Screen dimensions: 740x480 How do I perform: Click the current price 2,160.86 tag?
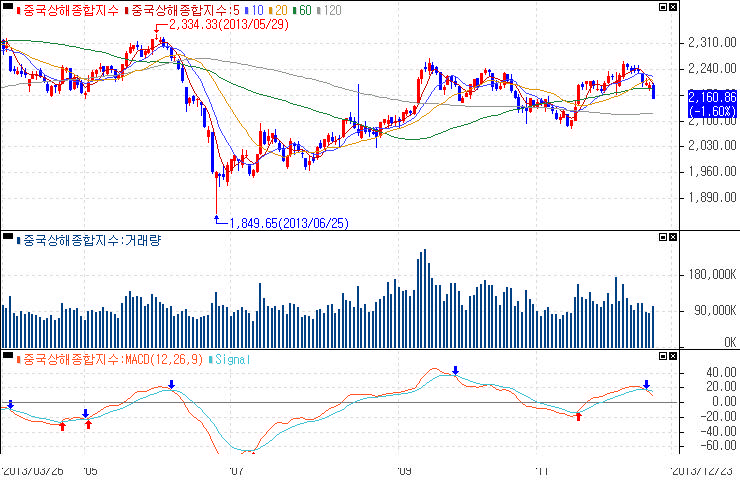(711, 97)
